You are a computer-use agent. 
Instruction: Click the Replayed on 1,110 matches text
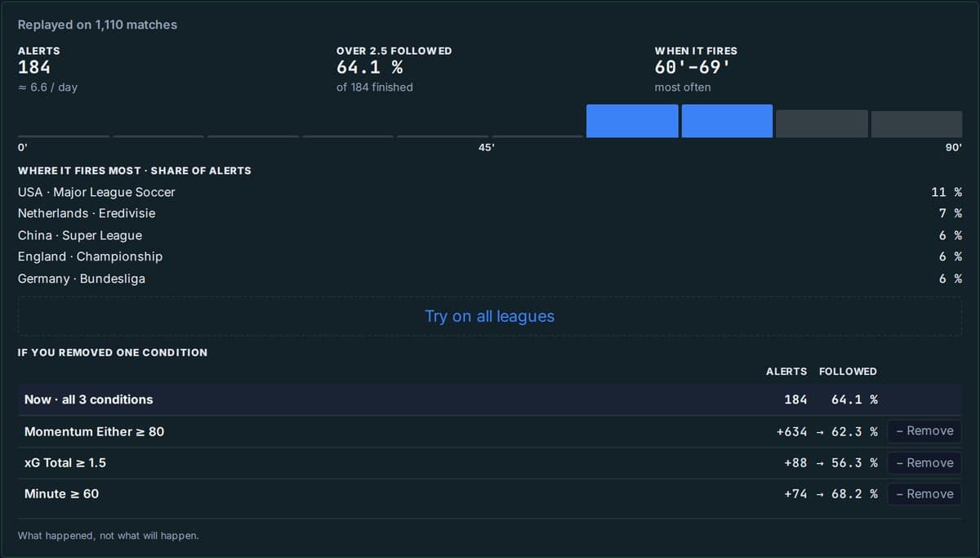97,25
